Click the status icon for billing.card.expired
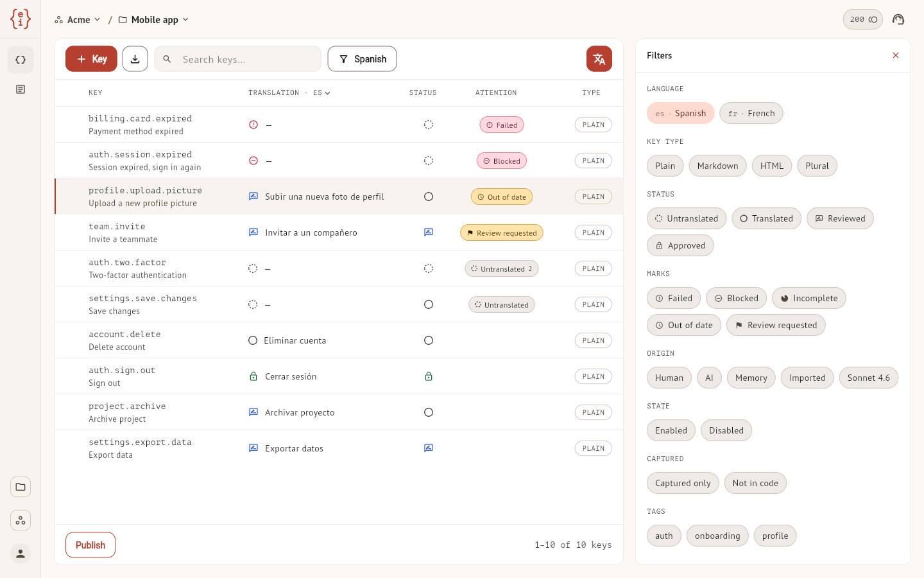Screen dimensions: 924x578 pos(429,125)
